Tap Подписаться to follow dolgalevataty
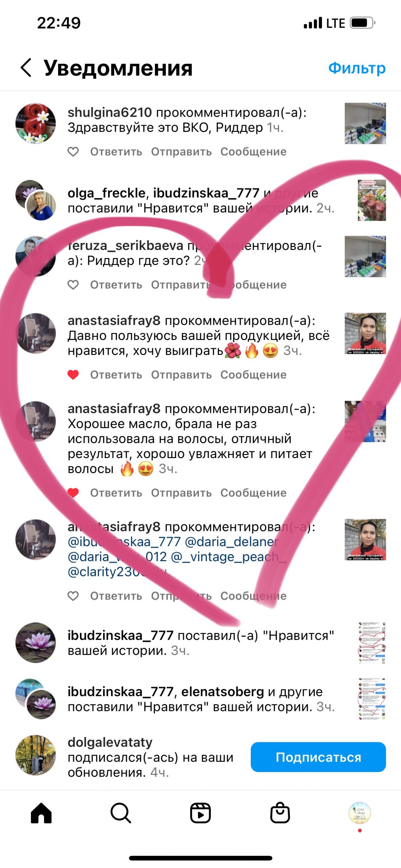The image size is (401, 868). tap(318, 757)
